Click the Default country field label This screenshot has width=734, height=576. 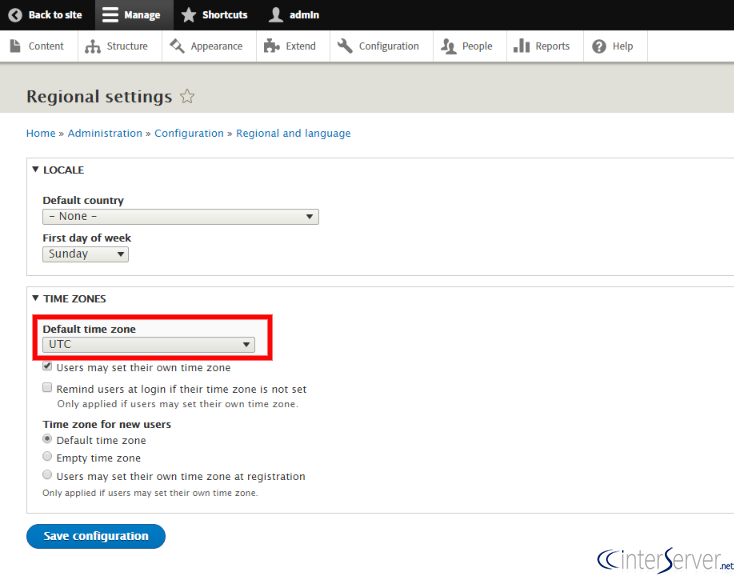(x=83, y=200)
